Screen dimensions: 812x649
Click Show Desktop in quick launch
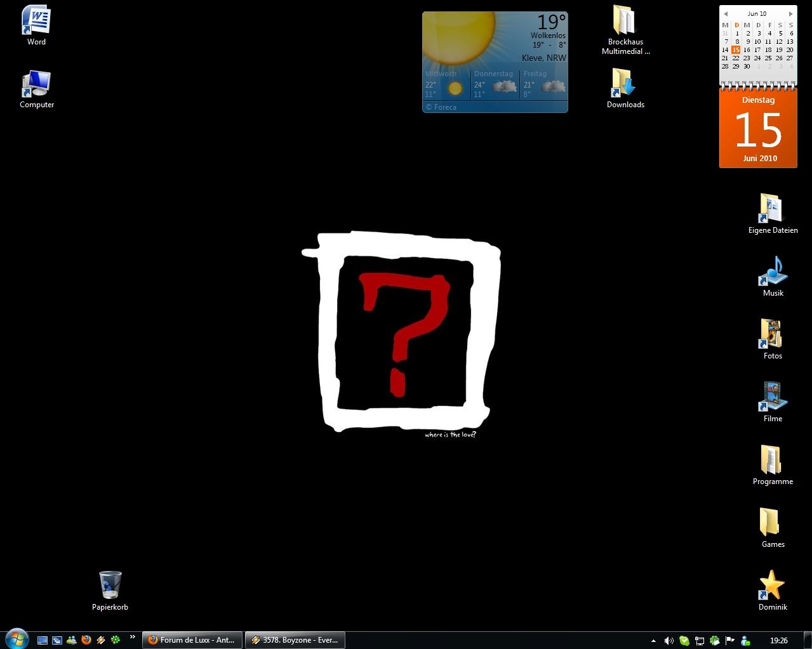[43, 640]
